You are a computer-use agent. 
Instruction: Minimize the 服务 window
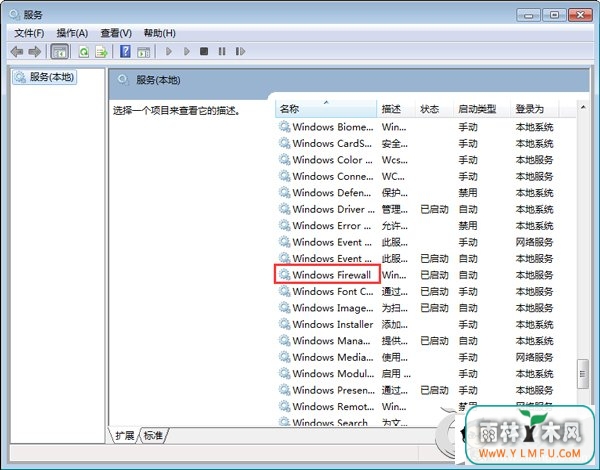tap(528, 15)
